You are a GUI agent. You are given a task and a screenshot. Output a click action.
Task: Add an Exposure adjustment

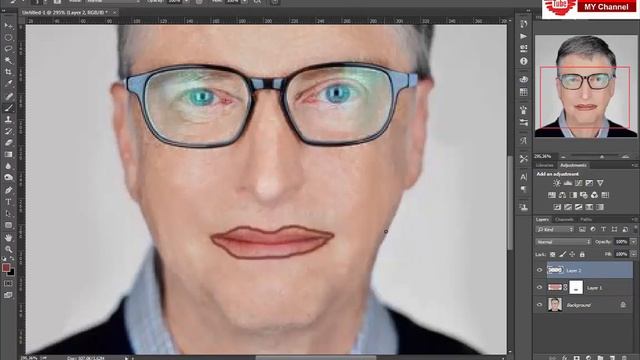(x=589, y=183)
